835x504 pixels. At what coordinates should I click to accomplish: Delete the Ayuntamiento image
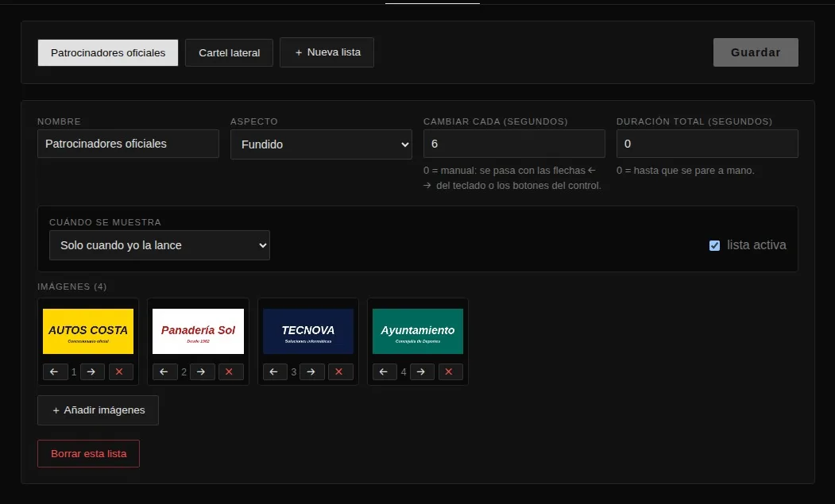tap(450, 371)
